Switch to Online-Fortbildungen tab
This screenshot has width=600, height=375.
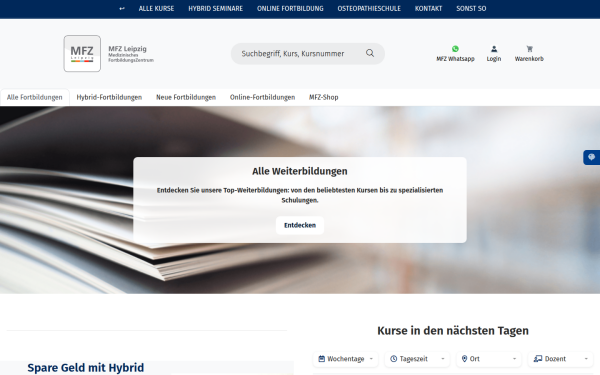pos(262,97)
